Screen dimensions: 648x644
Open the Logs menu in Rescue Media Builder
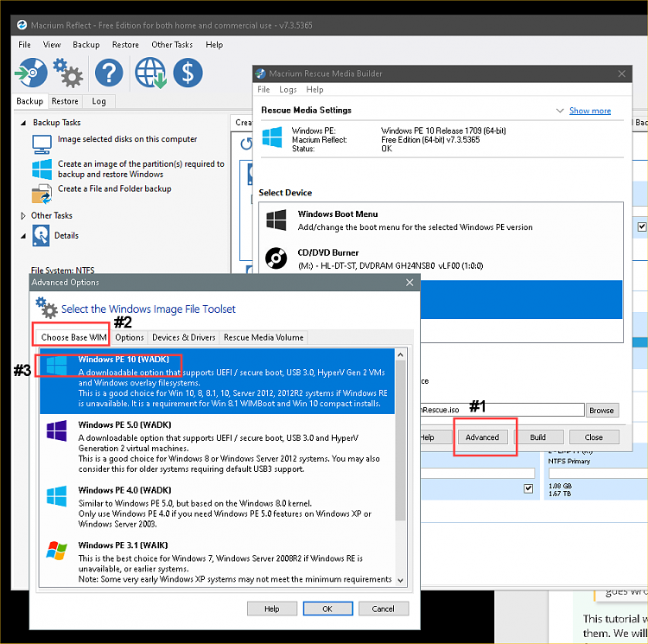point(288,90)
